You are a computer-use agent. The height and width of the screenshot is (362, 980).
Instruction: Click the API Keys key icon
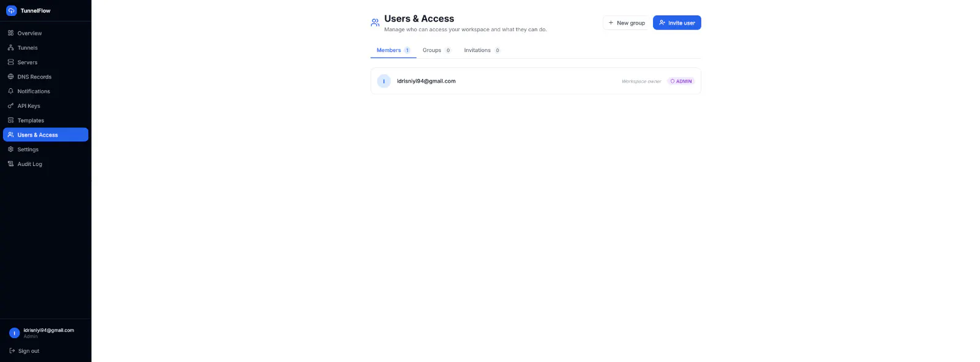(10, 106)
